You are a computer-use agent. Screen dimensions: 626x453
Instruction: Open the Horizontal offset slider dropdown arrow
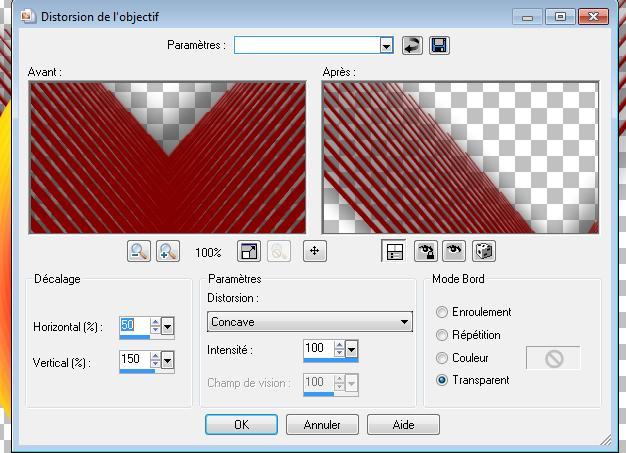click(x=168, y=327)
